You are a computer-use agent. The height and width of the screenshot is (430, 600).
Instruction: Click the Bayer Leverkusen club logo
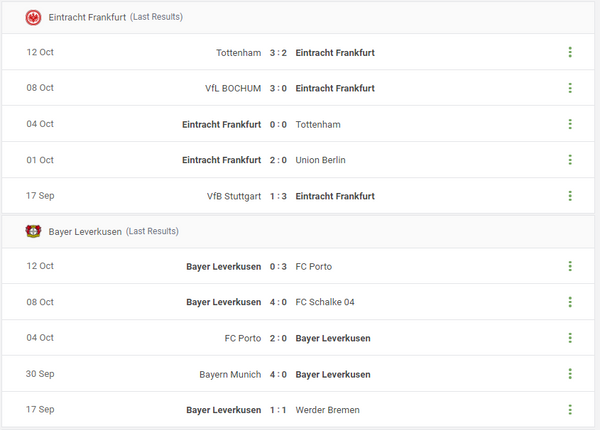pos(33,231)
